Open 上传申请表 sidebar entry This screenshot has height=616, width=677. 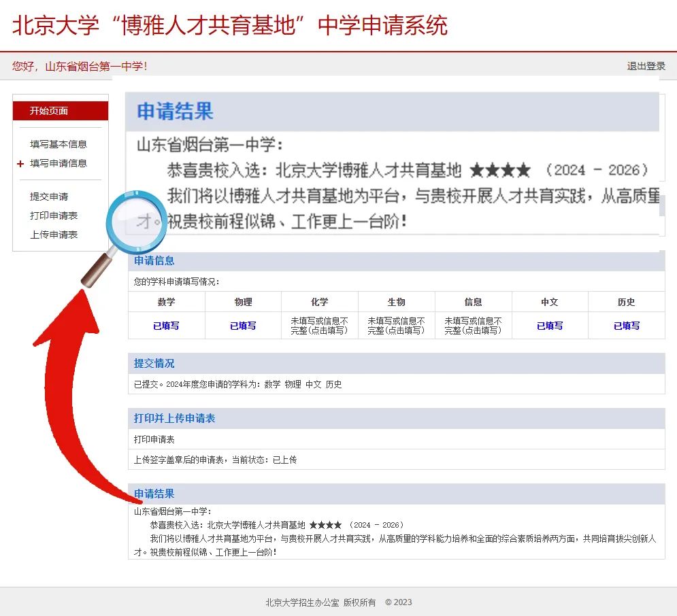54,235
